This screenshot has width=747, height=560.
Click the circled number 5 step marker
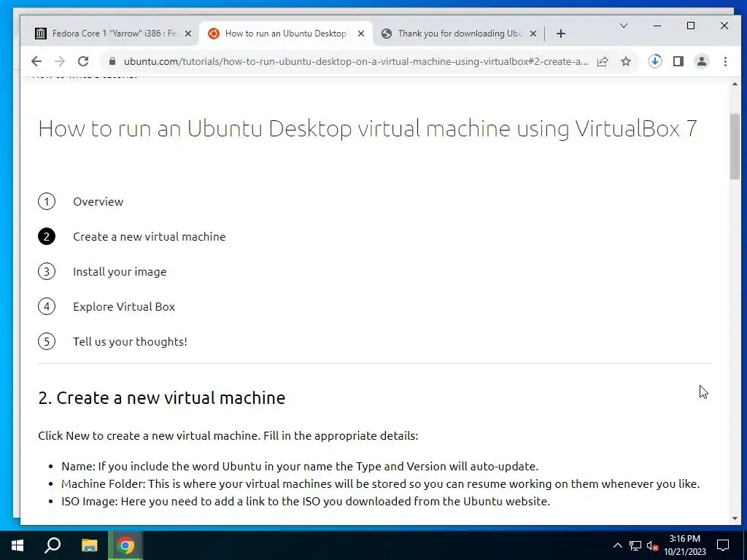click(47, 341)
